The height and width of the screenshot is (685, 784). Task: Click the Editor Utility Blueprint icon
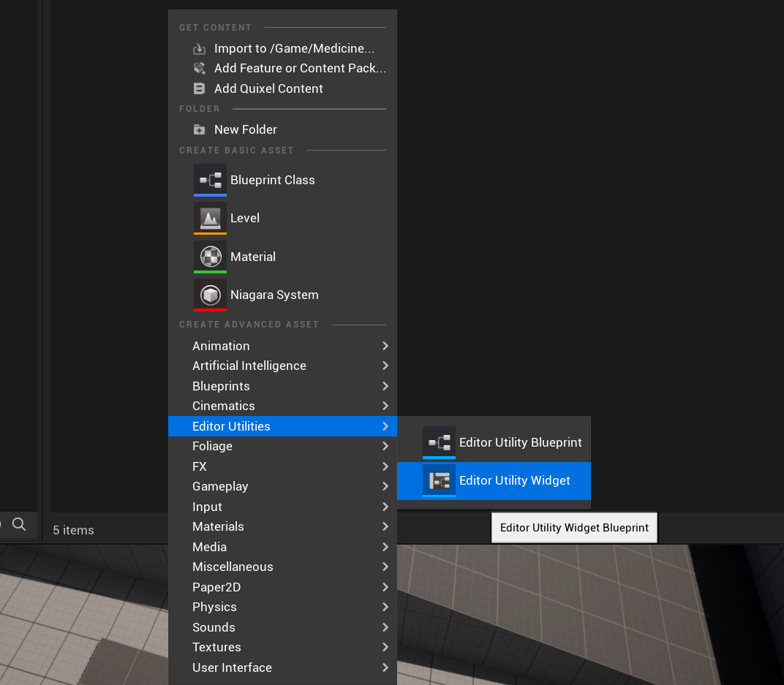pos(439,442)
